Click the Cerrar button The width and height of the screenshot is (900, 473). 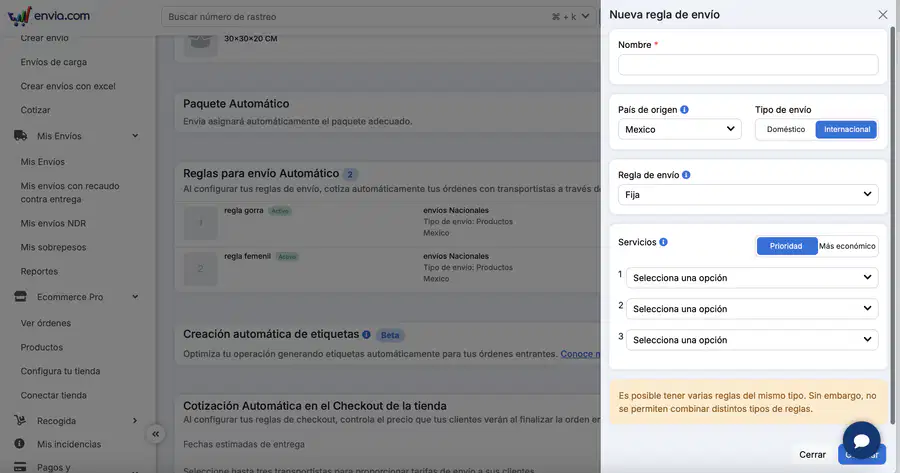tap(812, 455)
